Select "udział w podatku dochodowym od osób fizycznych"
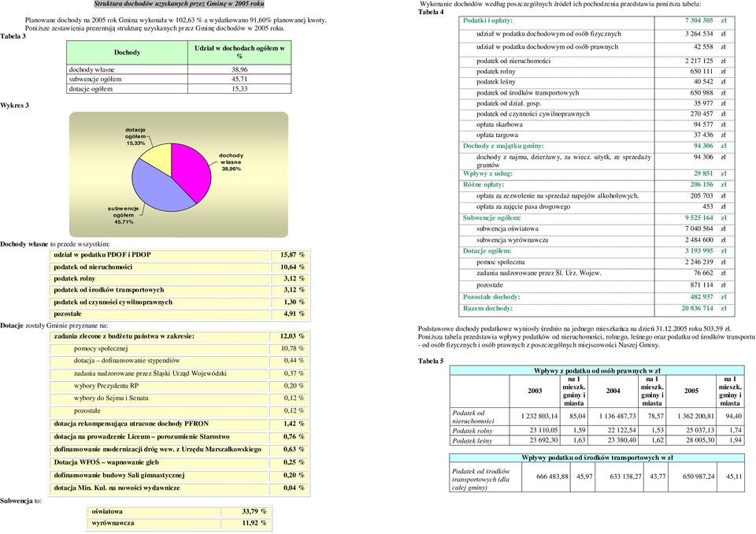756x534 pixels. (549, 34)
